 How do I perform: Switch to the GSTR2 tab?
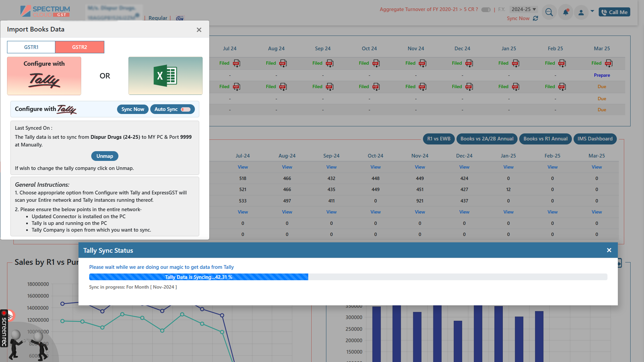point(79,47)
